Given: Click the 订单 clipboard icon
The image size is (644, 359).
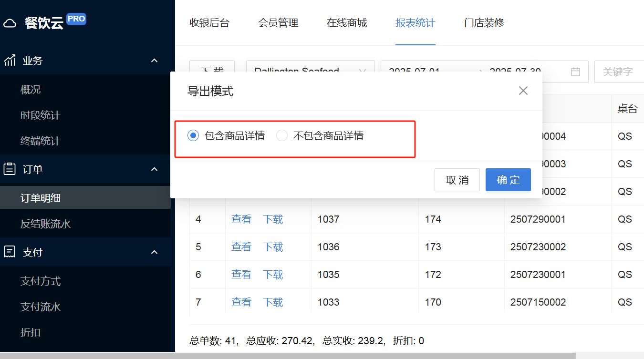Looking at the screenshot, I should point(10,169).
